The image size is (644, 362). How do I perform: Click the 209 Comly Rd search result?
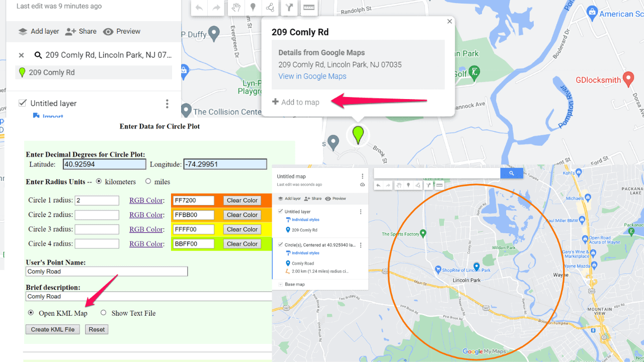tap(51, 72)
